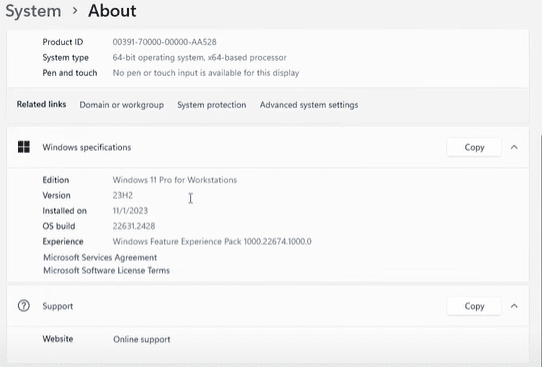This screenshot has height=367, width=542.
Task: Click the Windows specifications header title
Action: click(87, 147)
